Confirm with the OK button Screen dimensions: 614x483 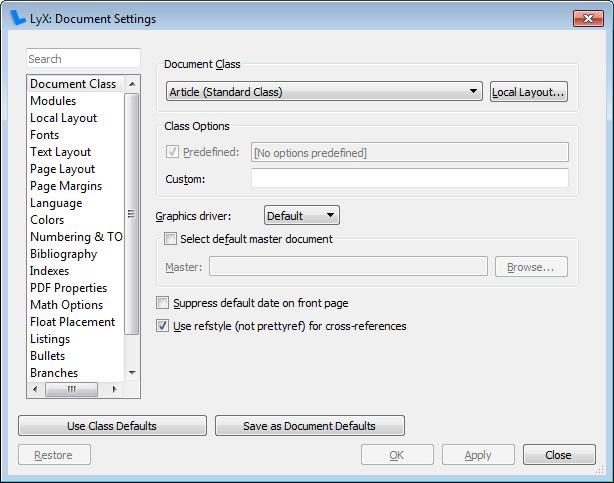tap(397, 455)
